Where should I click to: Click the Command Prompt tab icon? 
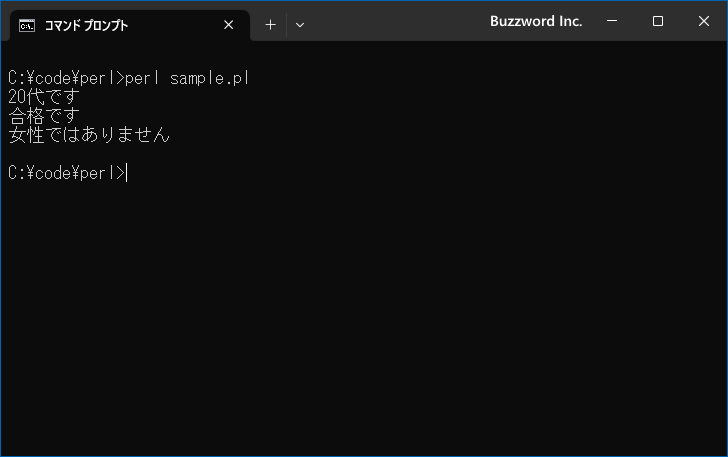click(27, 25)
